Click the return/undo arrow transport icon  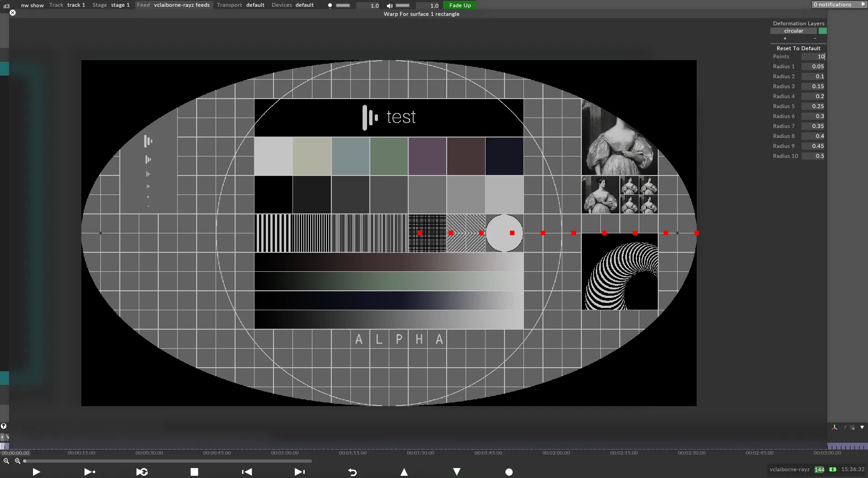352,472
